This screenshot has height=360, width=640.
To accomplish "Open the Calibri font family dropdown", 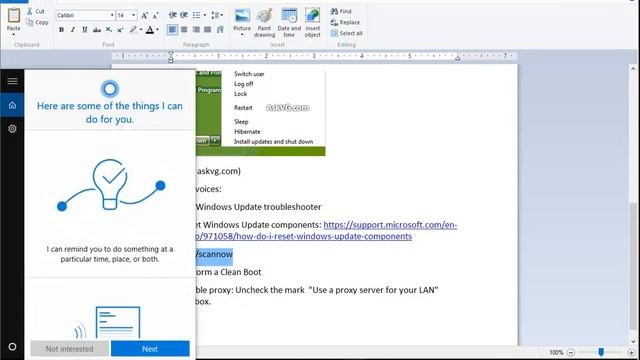I will (x=112, y=16).
